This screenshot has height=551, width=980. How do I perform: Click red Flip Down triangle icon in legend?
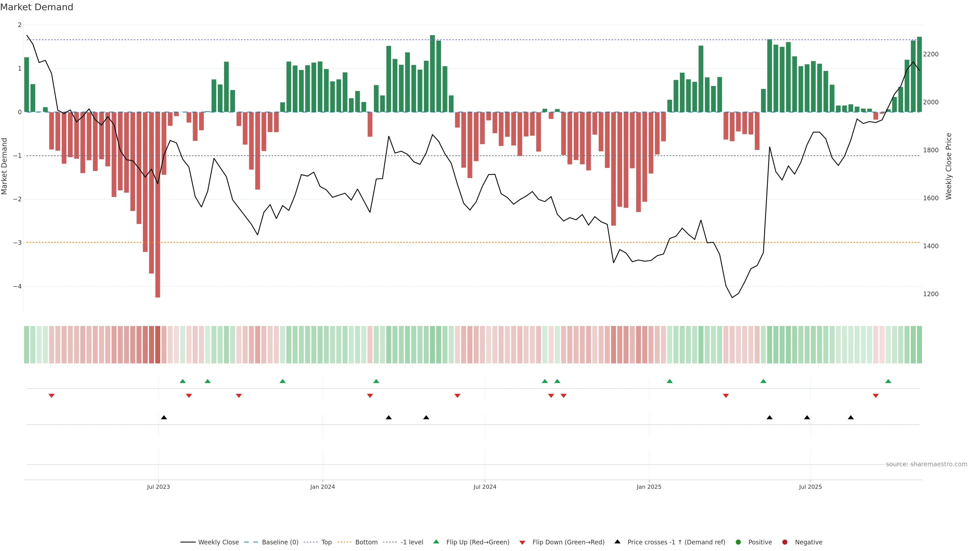pos(522,543)
